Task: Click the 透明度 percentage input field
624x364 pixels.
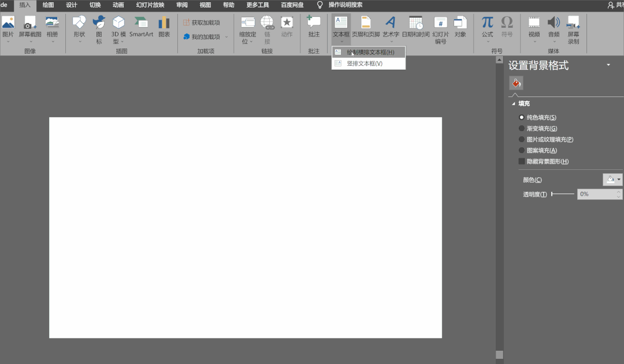Action: coord(596,194)
